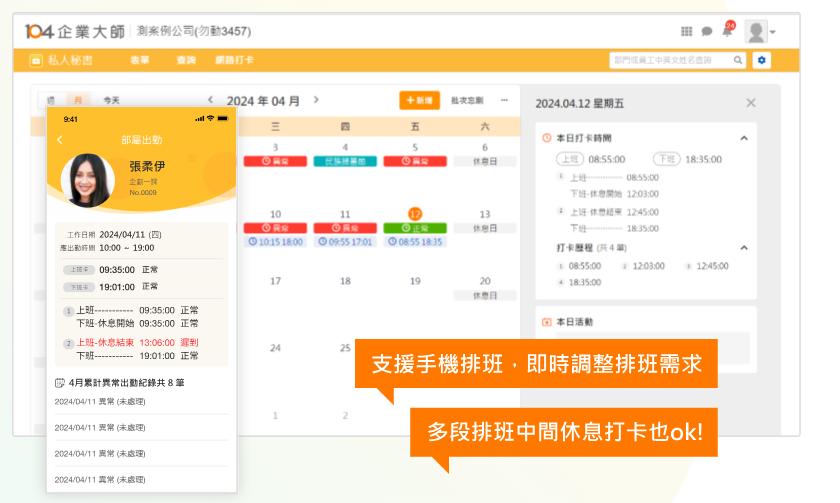Open the apps grid icon in header
Viewport: 840px width, 503px height.
(x=686, y=32)
